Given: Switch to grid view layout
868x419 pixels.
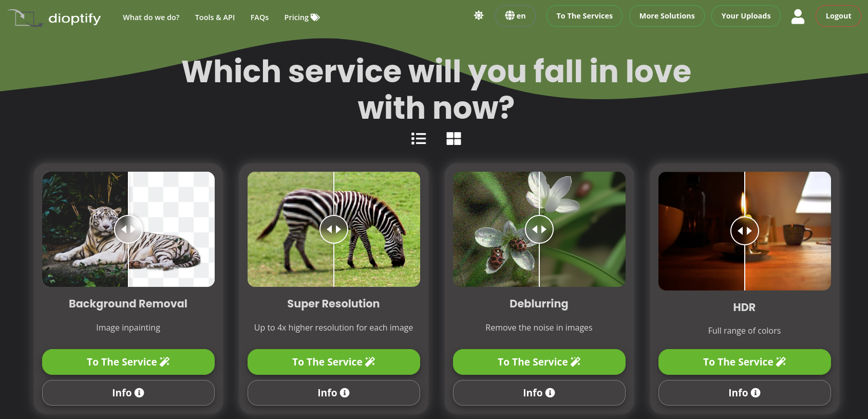Looking at the screenshot, I should pos(454,138).
